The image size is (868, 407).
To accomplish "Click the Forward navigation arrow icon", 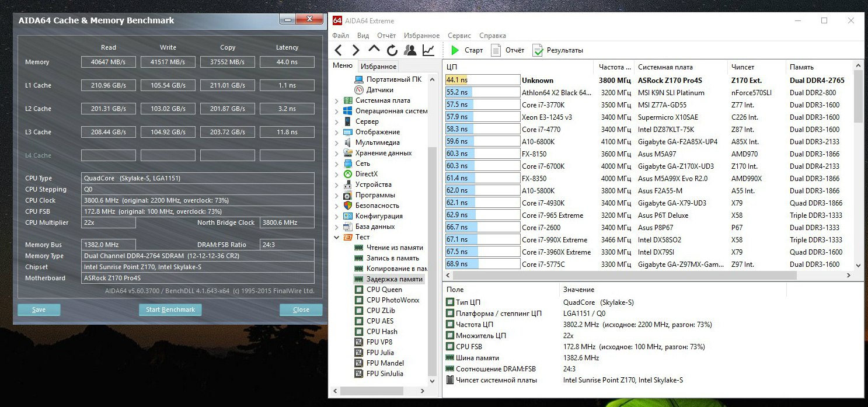I will (356, 50).
